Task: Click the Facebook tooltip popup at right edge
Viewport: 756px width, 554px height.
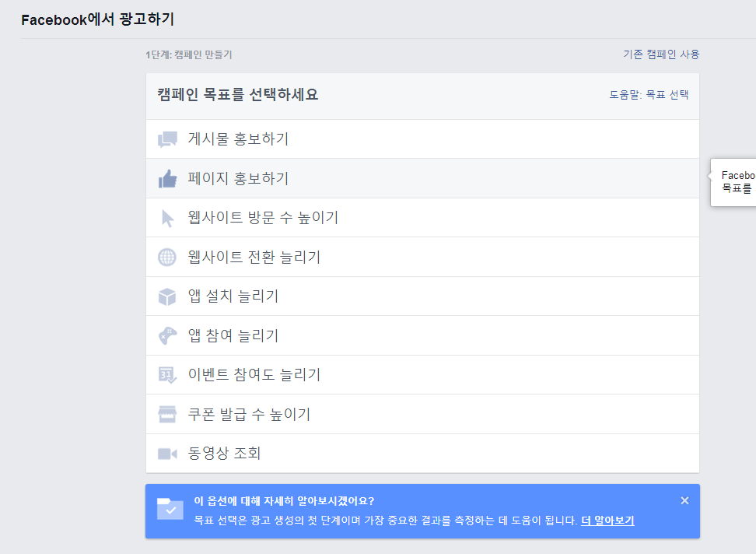Action: click(733, 182)
